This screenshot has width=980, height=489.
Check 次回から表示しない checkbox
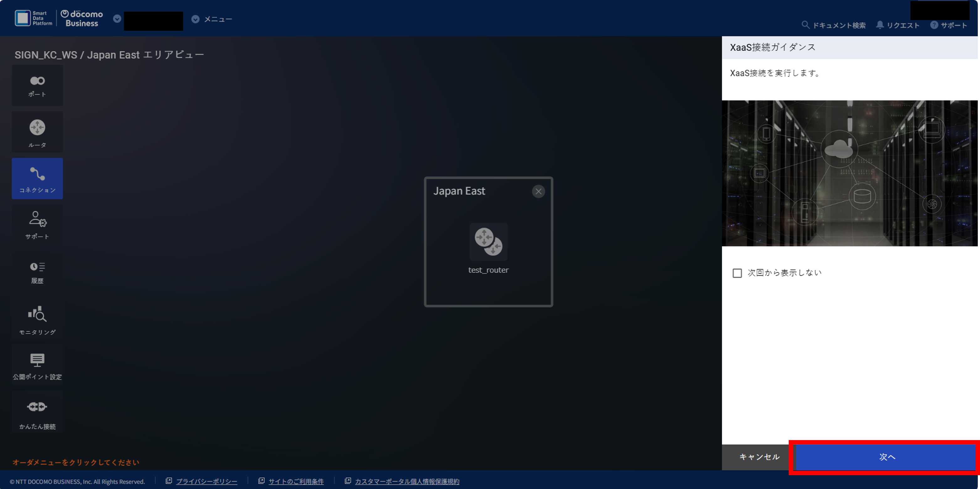point(737,273)
